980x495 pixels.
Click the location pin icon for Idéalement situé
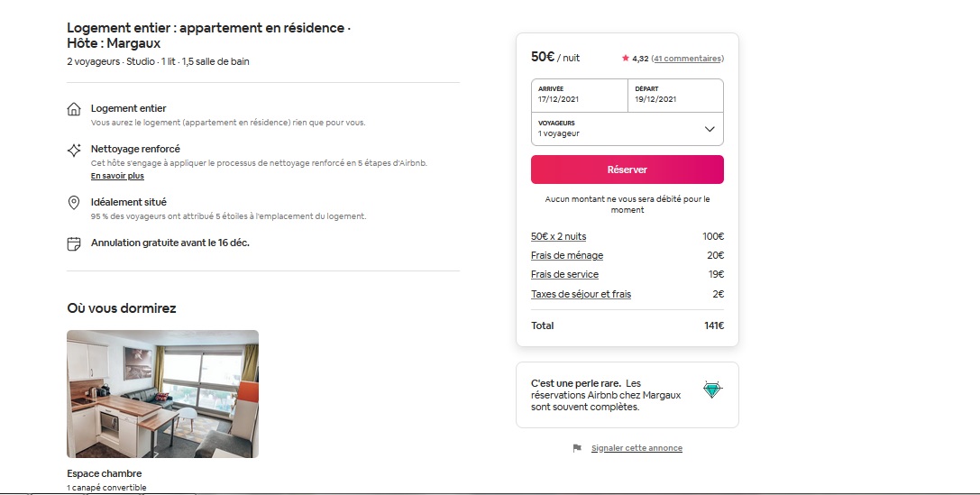tap(74, 203)
